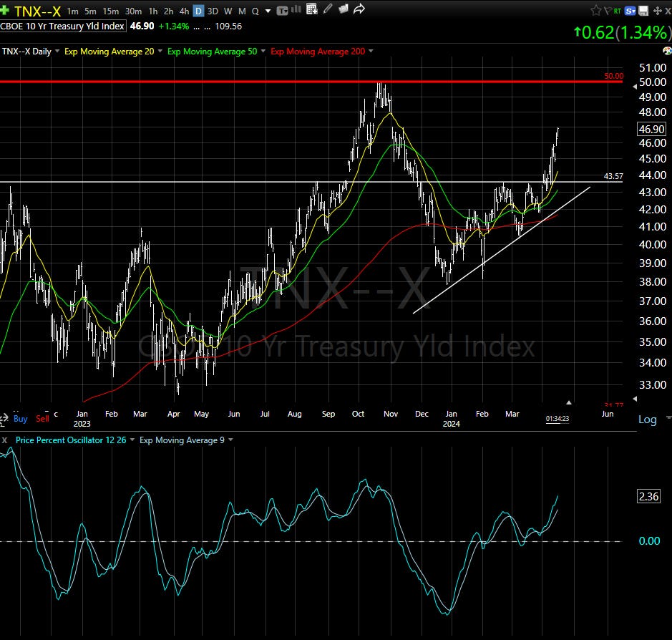
Task: Open the blue S dropdown button
Action: pyautogui.click(x=630, y=11)
